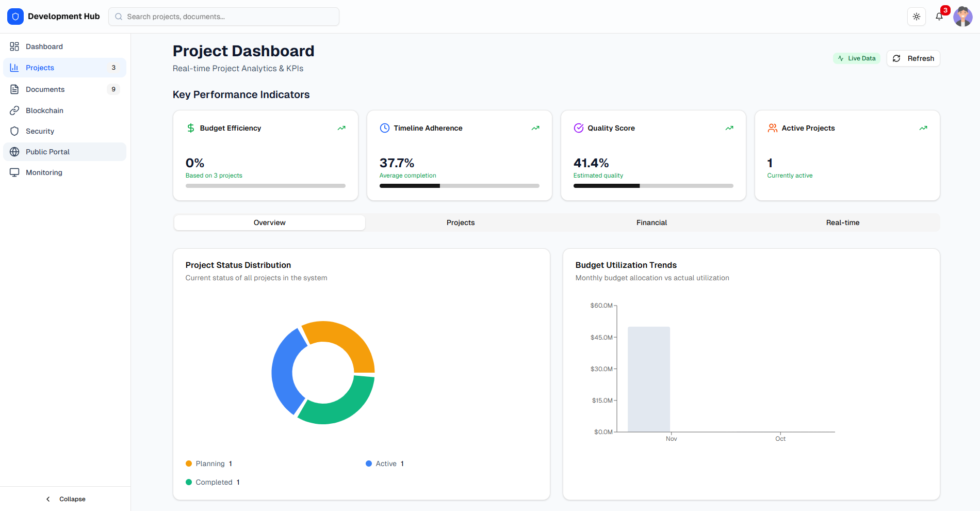This screenshot has height=511, width=980.
Task: Open notifications via the bell icon
Action: coord(939,16)
